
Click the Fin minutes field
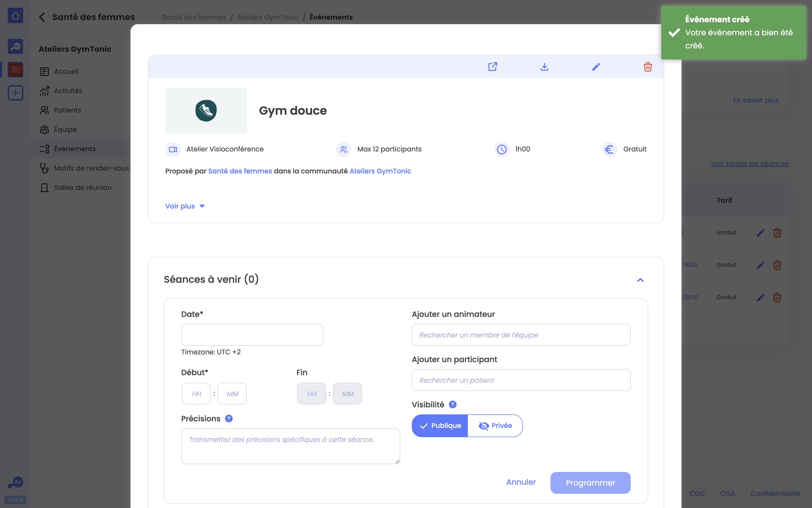[x=348, y=394]
